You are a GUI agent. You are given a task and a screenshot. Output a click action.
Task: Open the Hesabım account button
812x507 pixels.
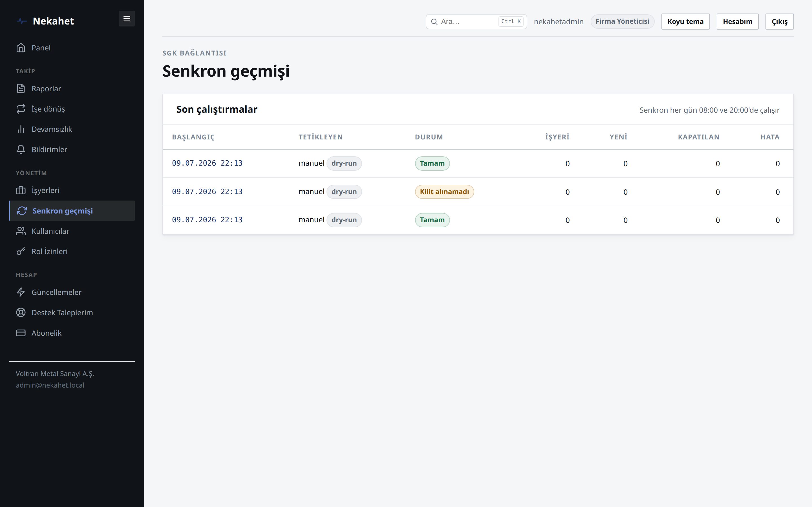click(737, 21)
